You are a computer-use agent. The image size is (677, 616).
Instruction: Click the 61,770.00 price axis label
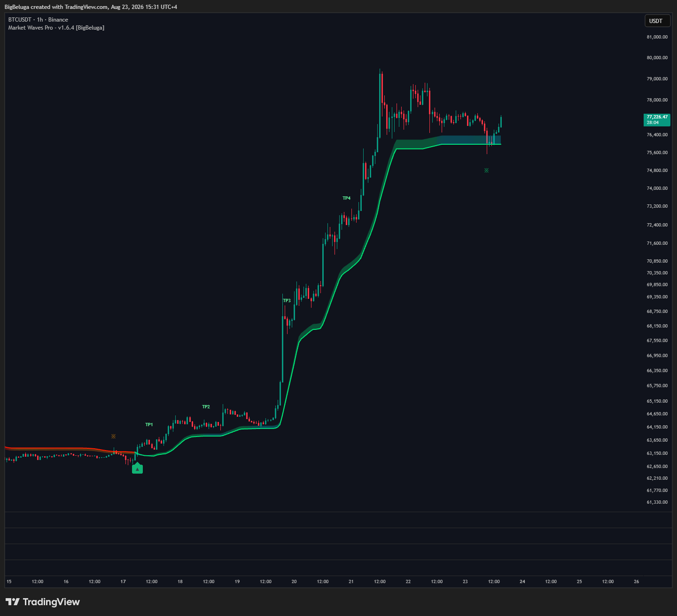click(657, 491)
